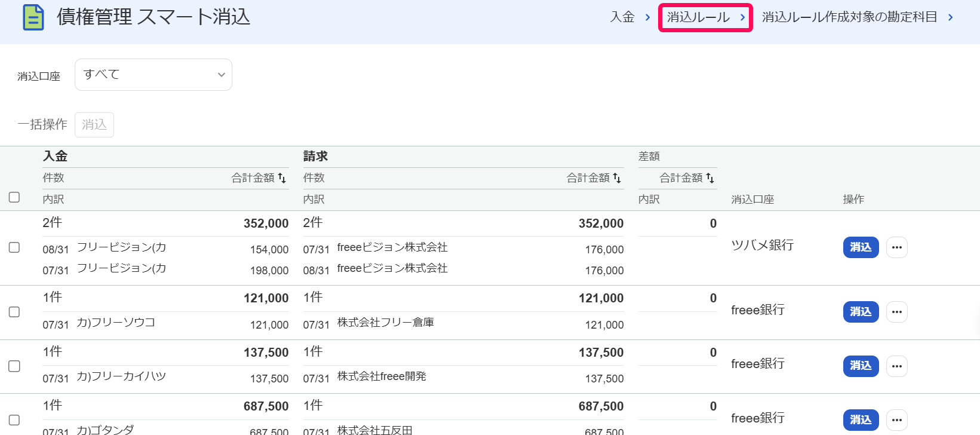The image size is (980, 435).
Task: Click the sort arrows beside 請求 合計金額
Action: pyautogui.click(x=617, y=178)
